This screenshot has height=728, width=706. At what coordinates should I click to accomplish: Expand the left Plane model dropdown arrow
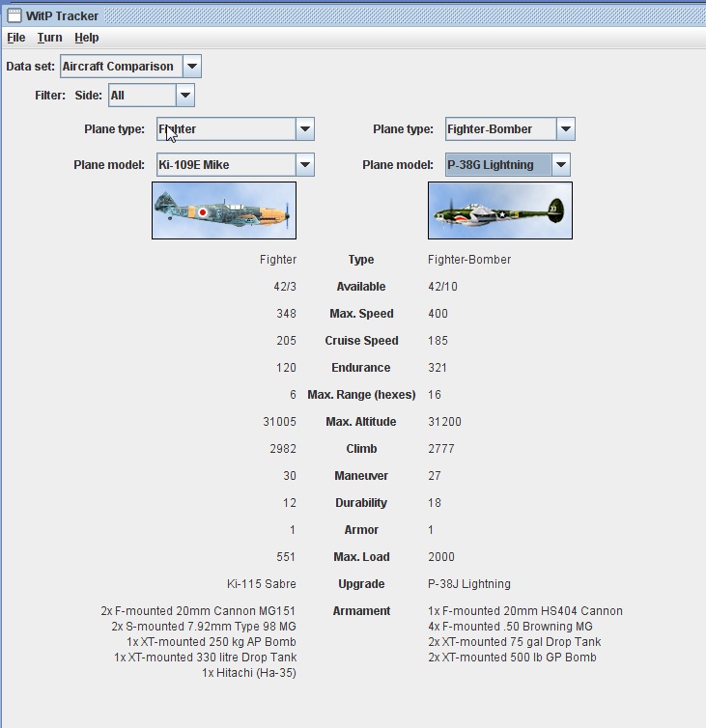tap(304, 165)
